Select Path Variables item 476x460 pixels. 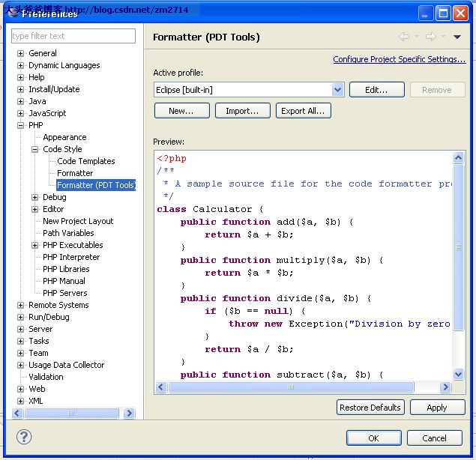point(68,233)
